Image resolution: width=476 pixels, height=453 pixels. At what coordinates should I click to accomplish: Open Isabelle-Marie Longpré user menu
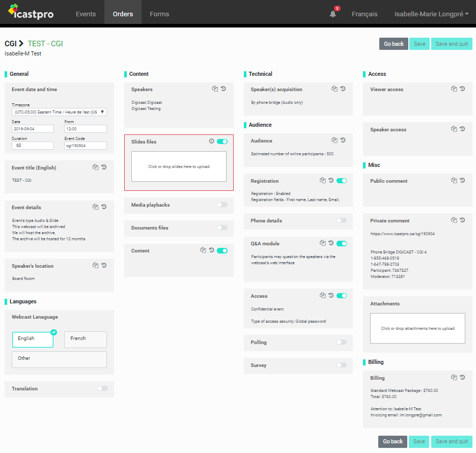tap(431, 14)
